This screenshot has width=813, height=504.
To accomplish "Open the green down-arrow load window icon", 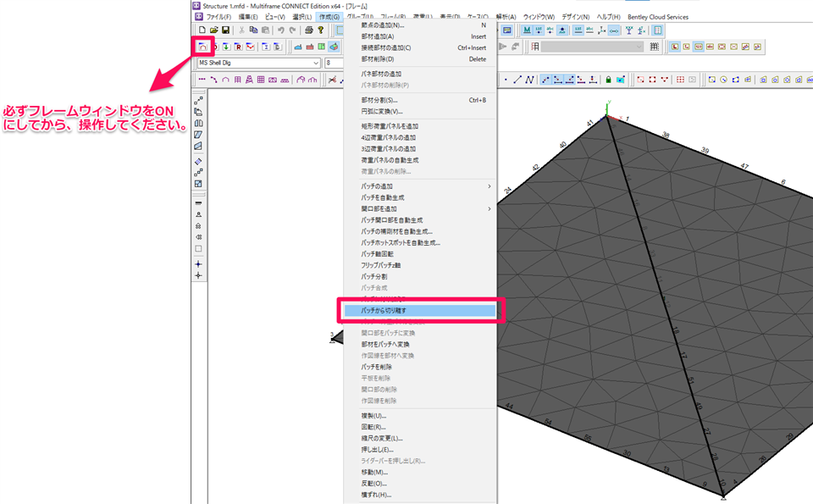I will [226, 47].
